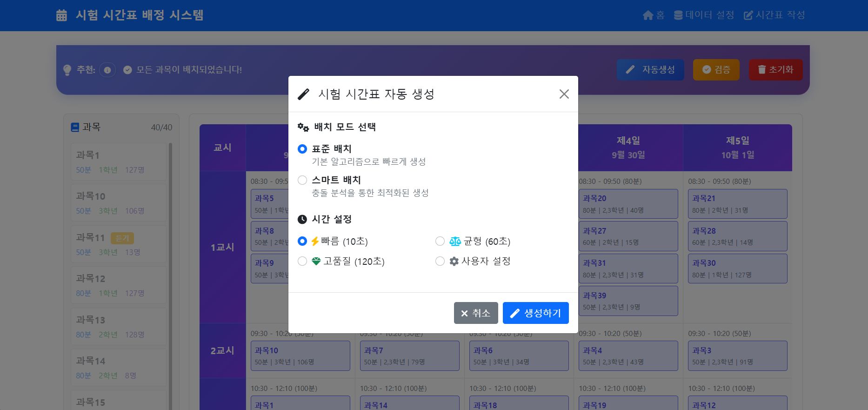Close the 자동 생성 dialog with X
The height and width of the screenshot is (410, 868).
click(x=564, y=94)
